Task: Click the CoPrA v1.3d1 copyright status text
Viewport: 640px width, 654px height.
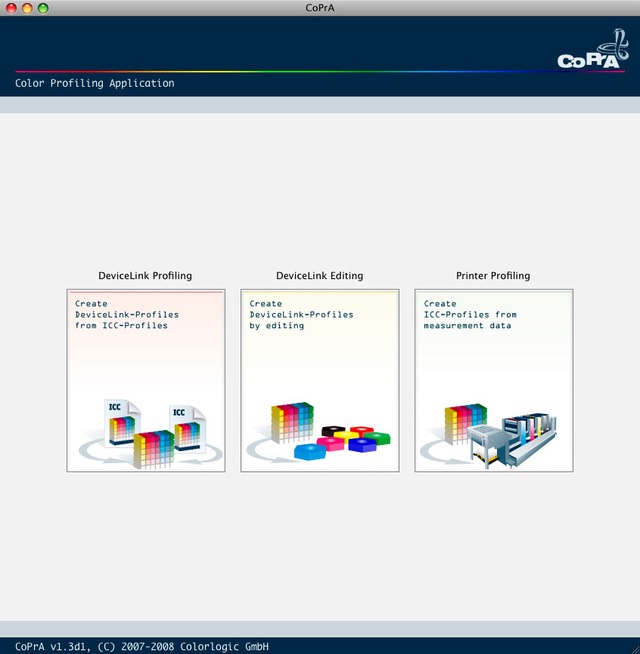Action: point(142,646)
